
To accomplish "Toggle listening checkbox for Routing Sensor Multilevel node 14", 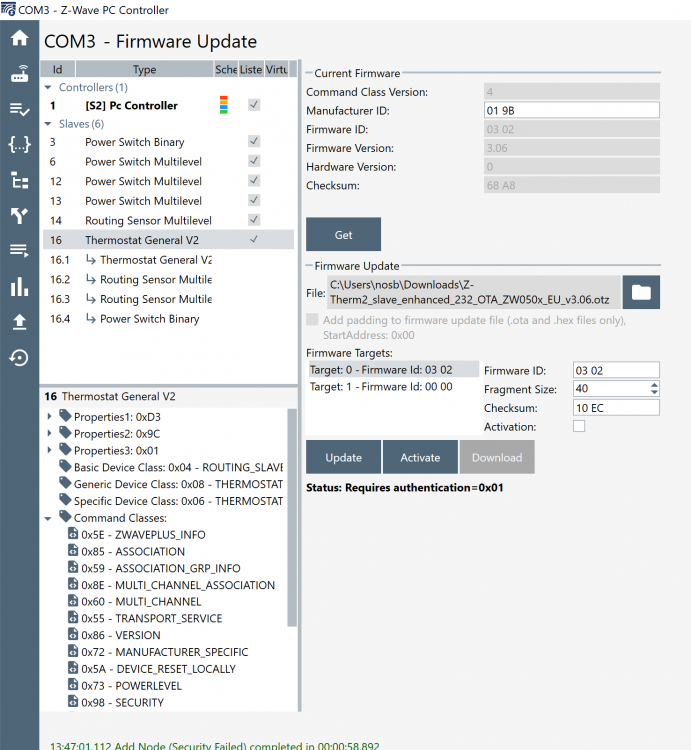I will coord(254,220).
